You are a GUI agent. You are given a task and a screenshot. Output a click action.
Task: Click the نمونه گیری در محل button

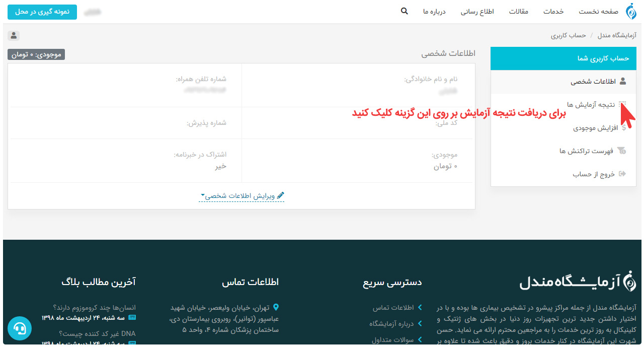point(42,12)
